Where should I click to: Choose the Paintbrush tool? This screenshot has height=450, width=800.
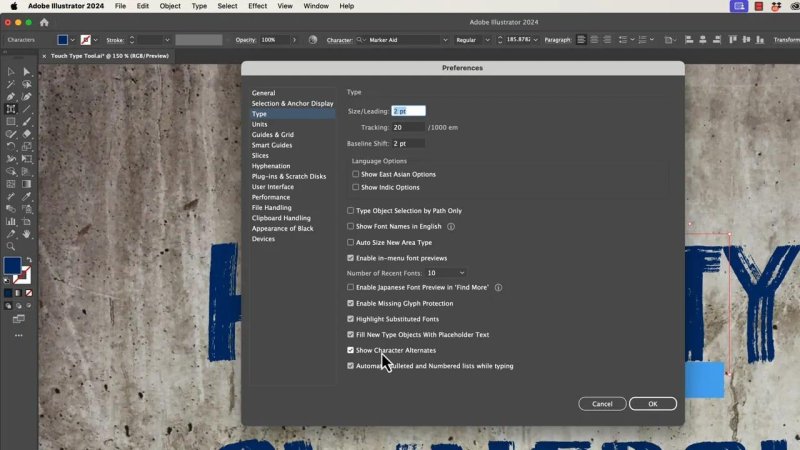pos(27,121)
